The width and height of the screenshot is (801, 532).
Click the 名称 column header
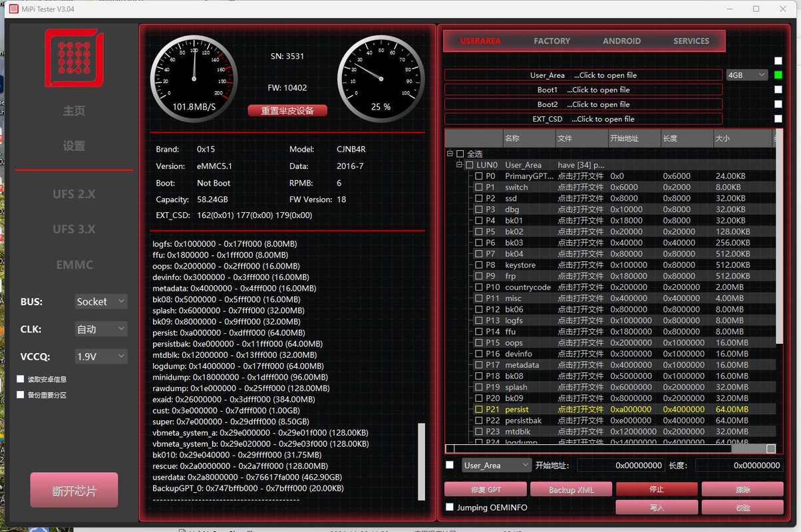[529, 138]
